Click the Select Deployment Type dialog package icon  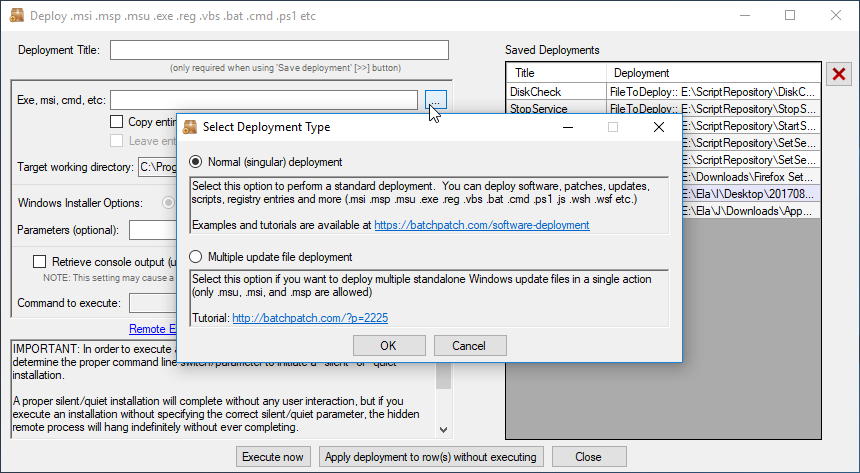tap(190, 127)
